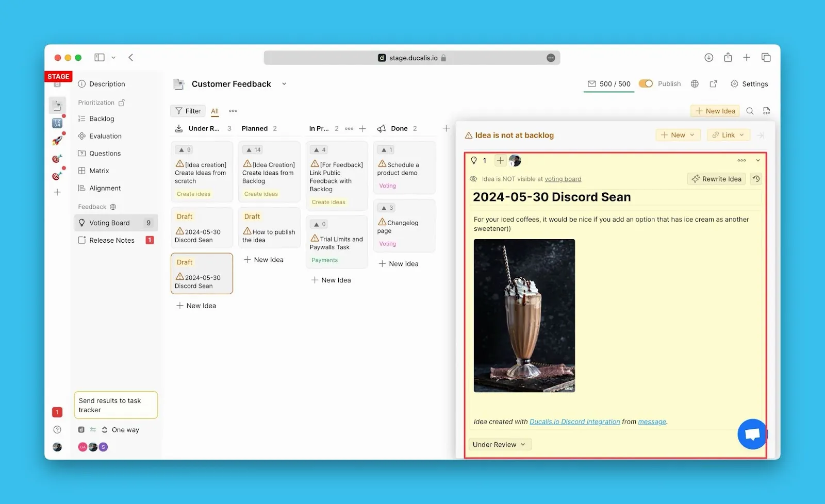This screenshot has height=504, width=825.
Task: Click the chat support bubble icon
Action: click(x=752, y=434)
